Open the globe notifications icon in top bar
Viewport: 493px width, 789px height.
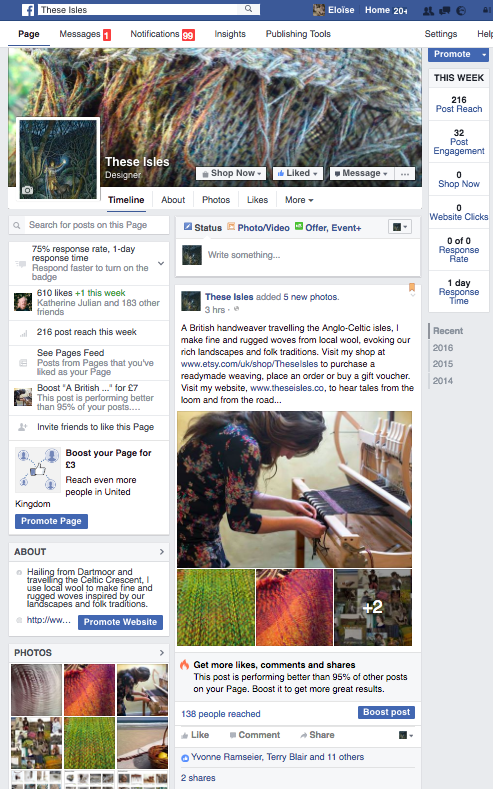(460, 11)
